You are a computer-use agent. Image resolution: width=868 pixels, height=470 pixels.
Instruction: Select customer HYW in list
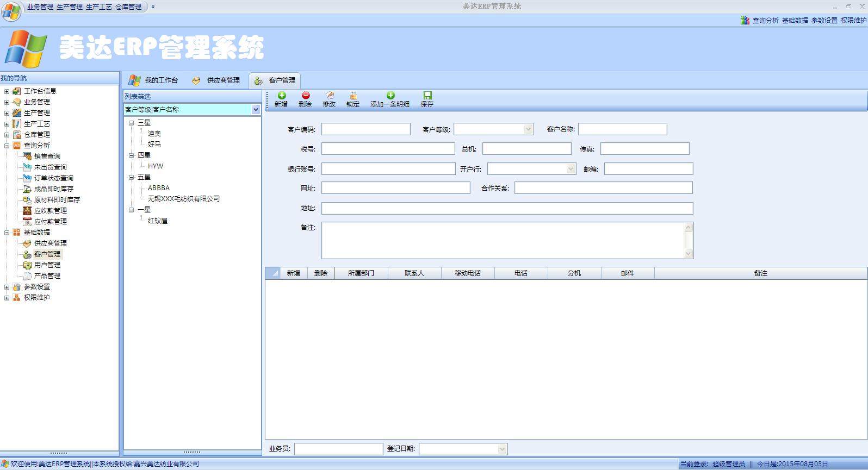156,166
